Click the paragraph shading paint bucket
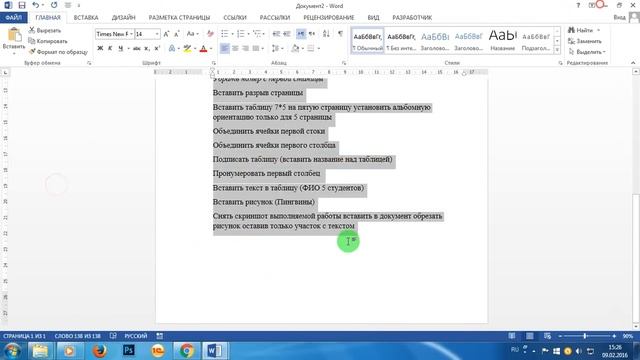The width and height of the screenshot is (640, 360). 295,48
